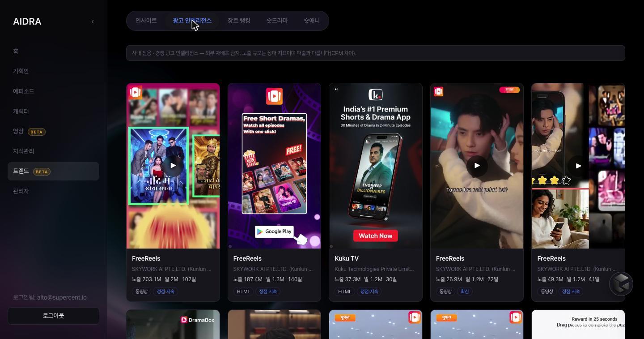Select the 광고 인텔리전스 tab
644x339 pixels.
tap(192, 21)
